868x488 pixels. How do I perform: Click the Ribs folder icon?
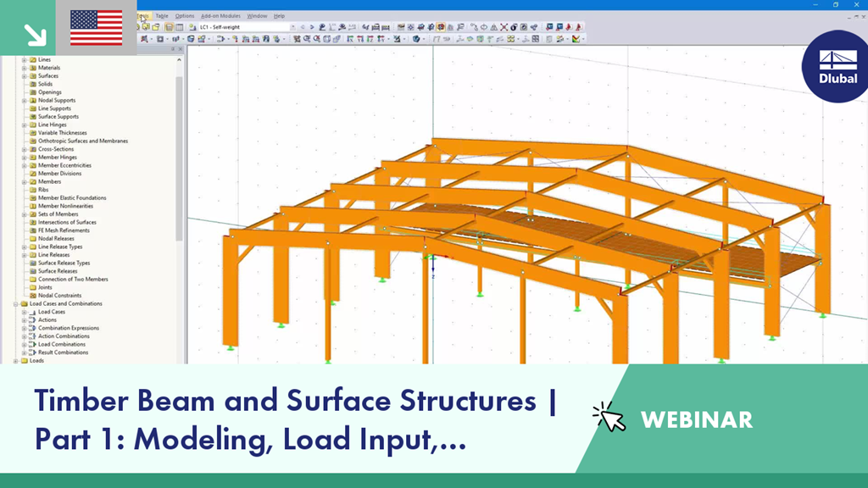33,190
